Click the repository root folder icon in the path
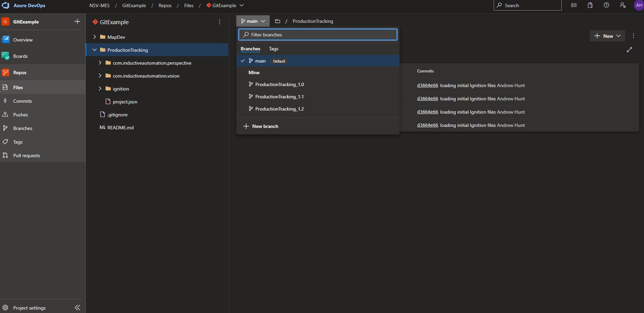Image resolution: width=644 pixels, height=313 pixels. point(277,21)
